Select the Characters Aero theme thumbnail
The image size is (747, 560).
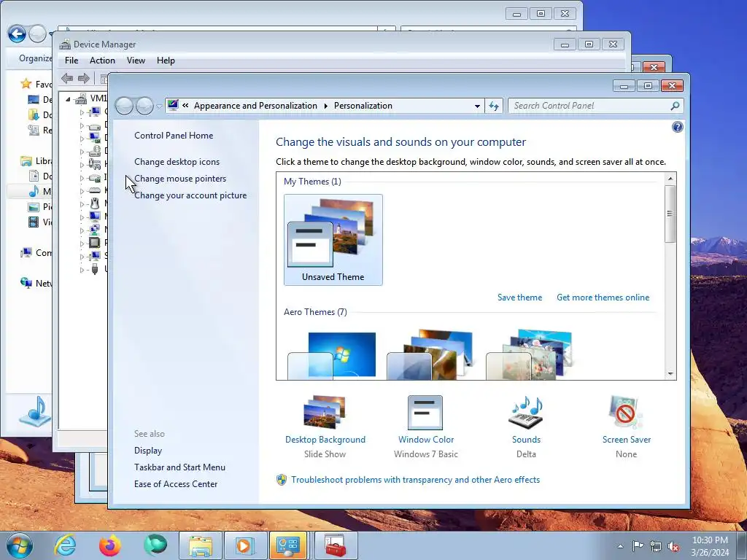(530, 355)
